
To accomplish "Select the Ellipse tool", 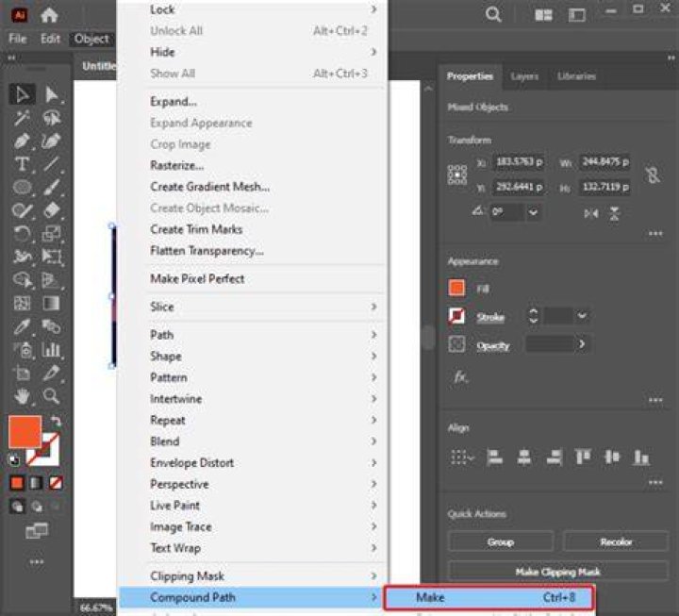I will (22, 187).
